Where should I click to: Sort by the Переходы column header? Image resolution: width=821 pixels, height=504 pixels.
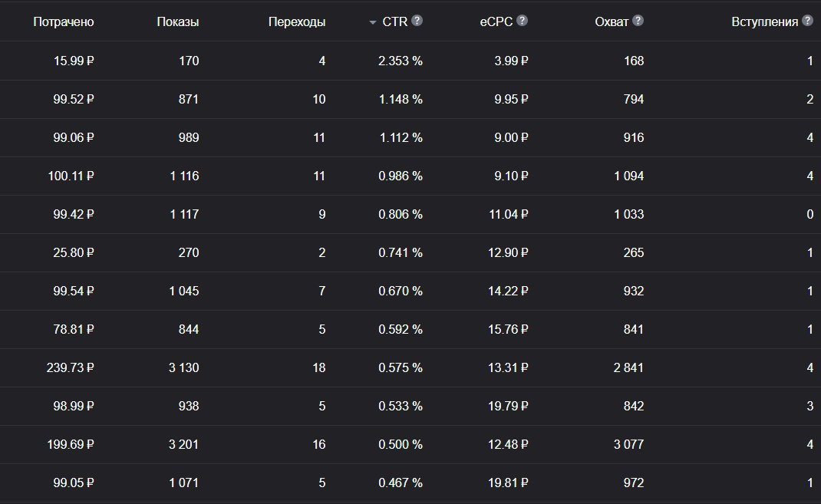coord(297,22)
